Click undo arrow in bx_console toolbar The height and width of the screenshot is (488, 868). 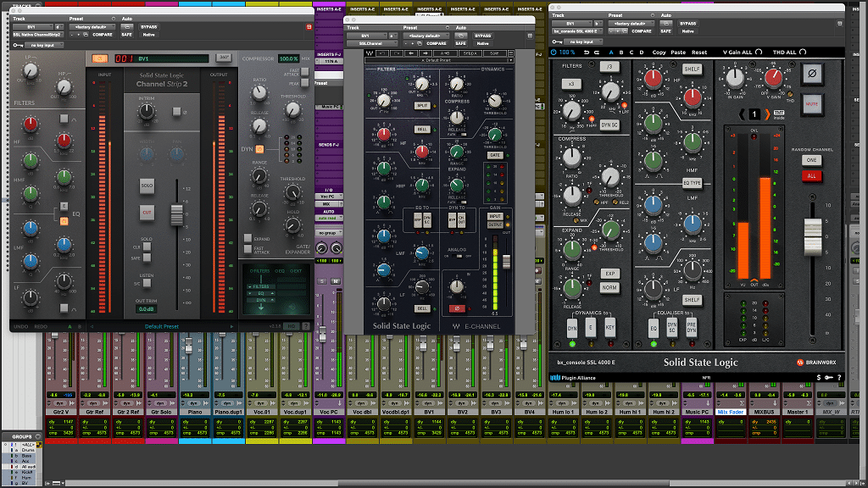click(587, 52)
